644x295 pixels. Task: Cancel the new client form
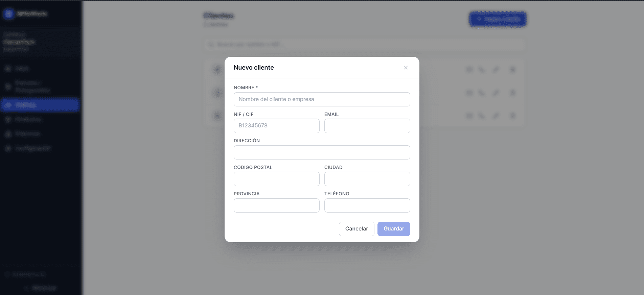[x=356, y=229]
